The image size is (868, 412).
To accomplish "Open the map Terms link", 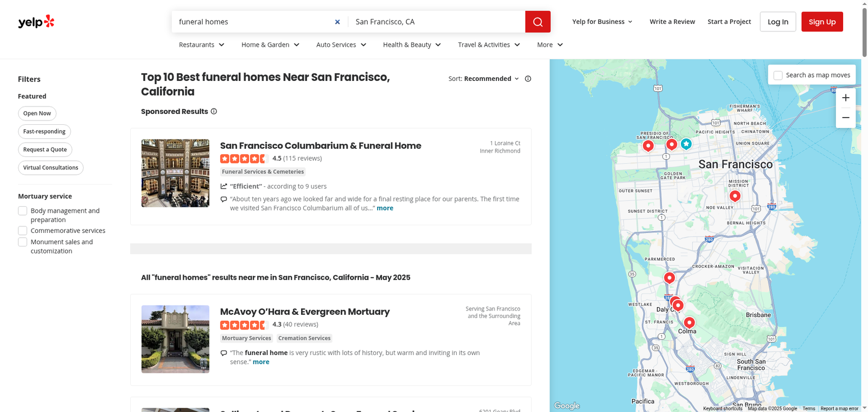I will coord(809,409).
